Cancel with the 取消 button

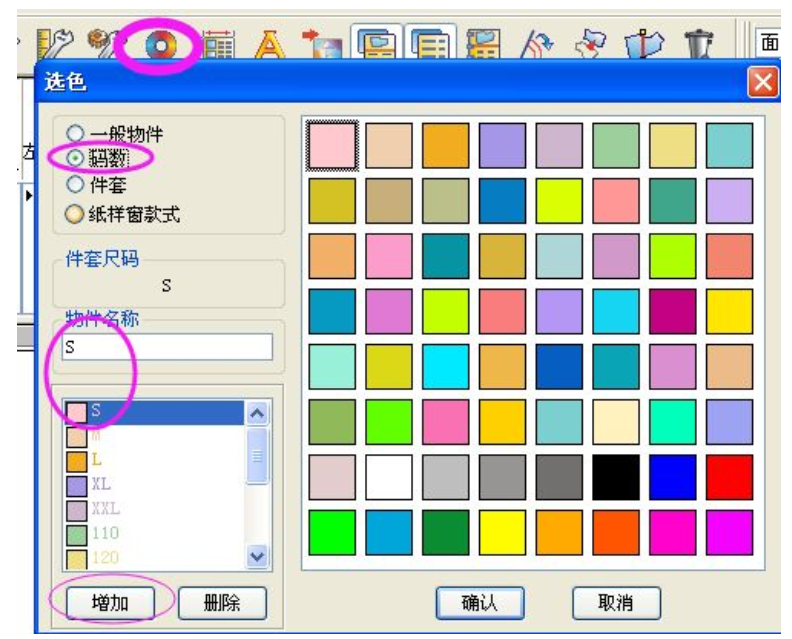click(616, 603)
